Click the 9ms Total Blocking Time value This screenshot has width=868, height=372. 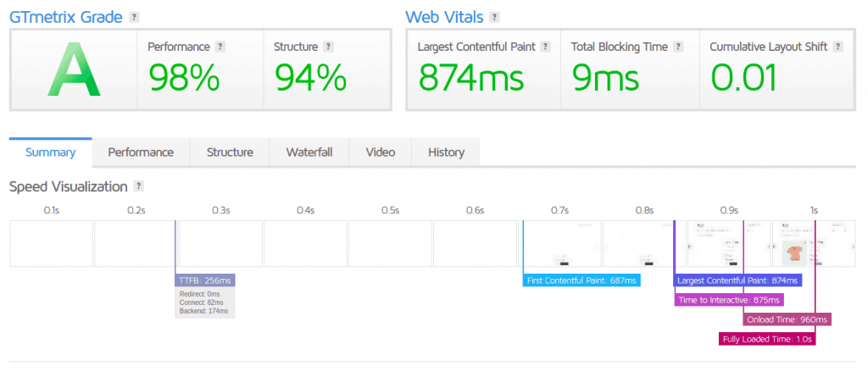point(605,77)
